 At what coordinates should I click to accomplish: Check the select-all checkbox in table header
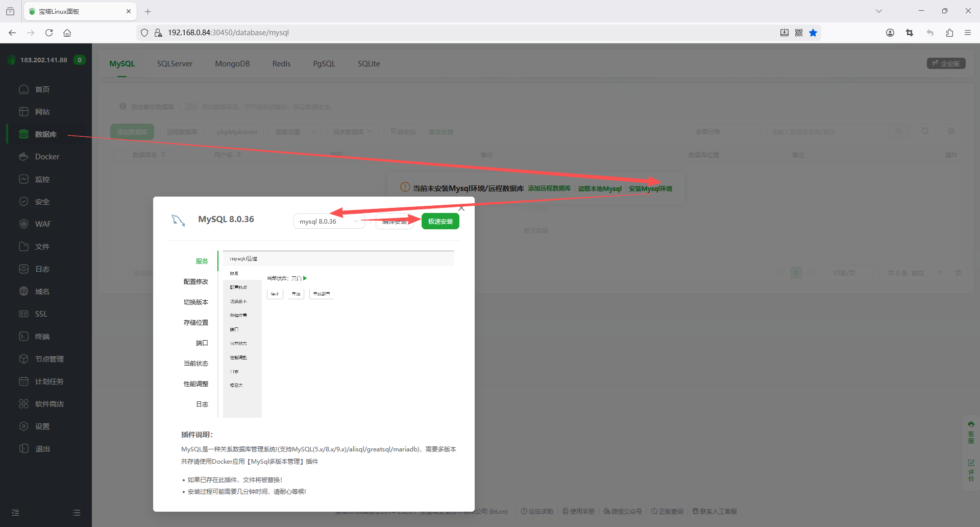119,155
